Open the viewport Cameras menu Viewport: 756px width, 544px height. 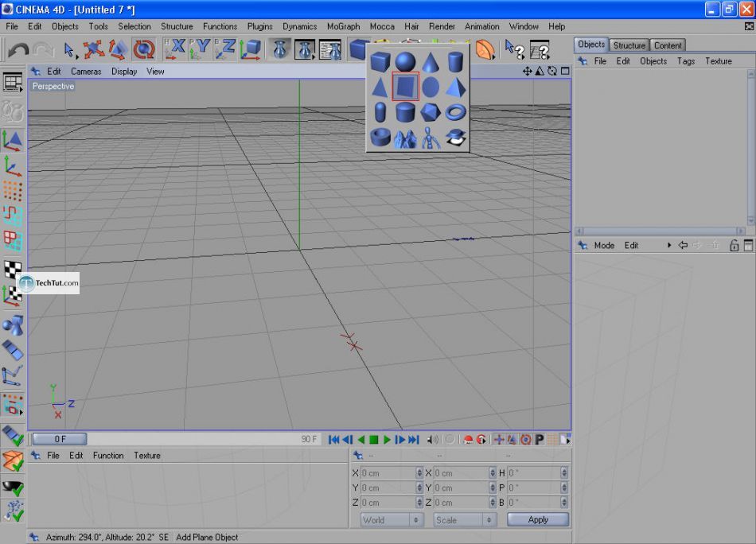pos(86,72)
